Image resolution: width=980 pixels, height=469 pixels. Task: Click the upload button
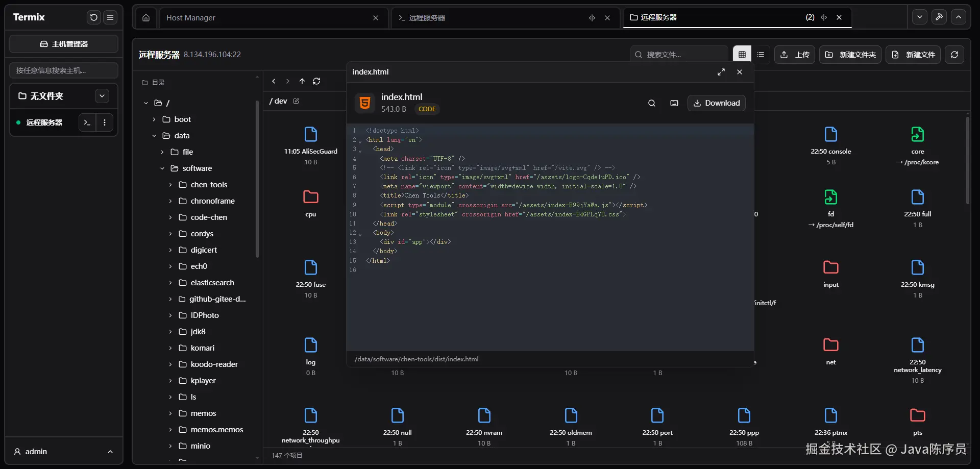click(x=795, y=55)
